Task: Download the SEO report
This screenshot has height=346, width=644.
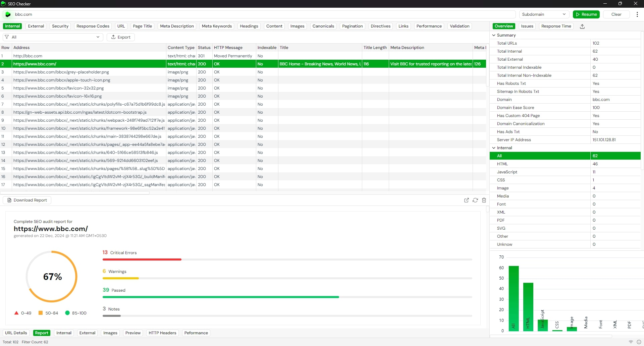Action: point(27,200)
